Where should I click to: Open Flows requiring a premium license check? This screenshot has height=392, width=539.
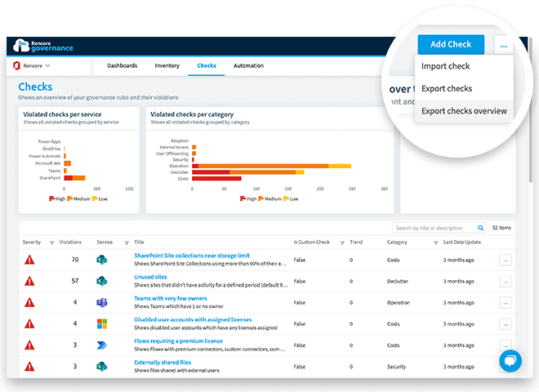pos(178,341)
